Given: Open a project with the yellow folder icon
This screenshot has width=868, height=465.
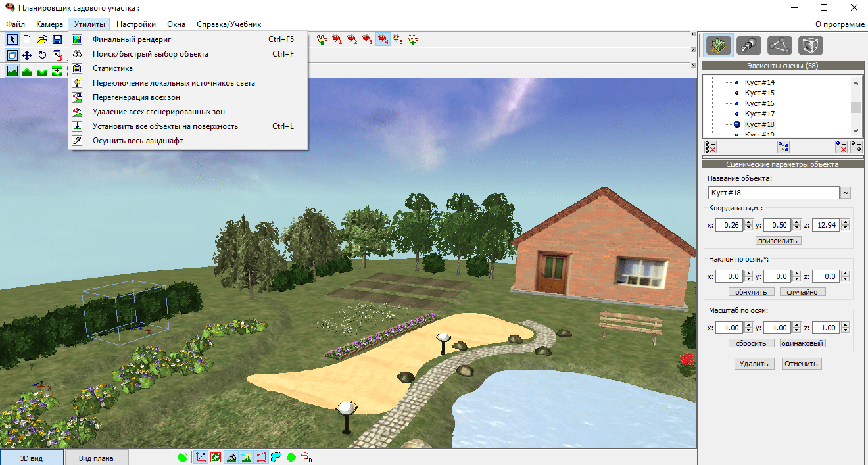Looking at the screenshot, I should coord(42,39).
